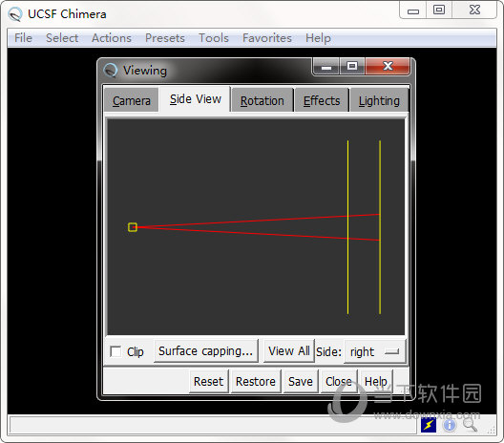This screenshot has height=443, width=504.
Task: Click the magnifying glass selection icon
Action: point(470,425)
